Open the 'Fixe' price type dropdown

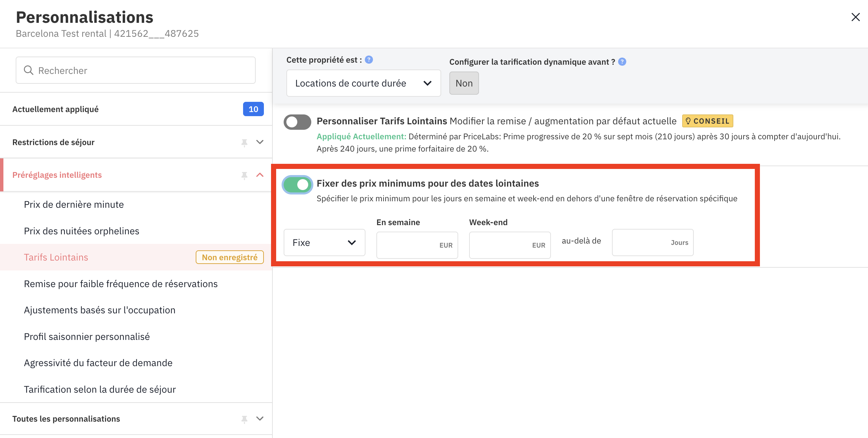(x=324, y=243)
